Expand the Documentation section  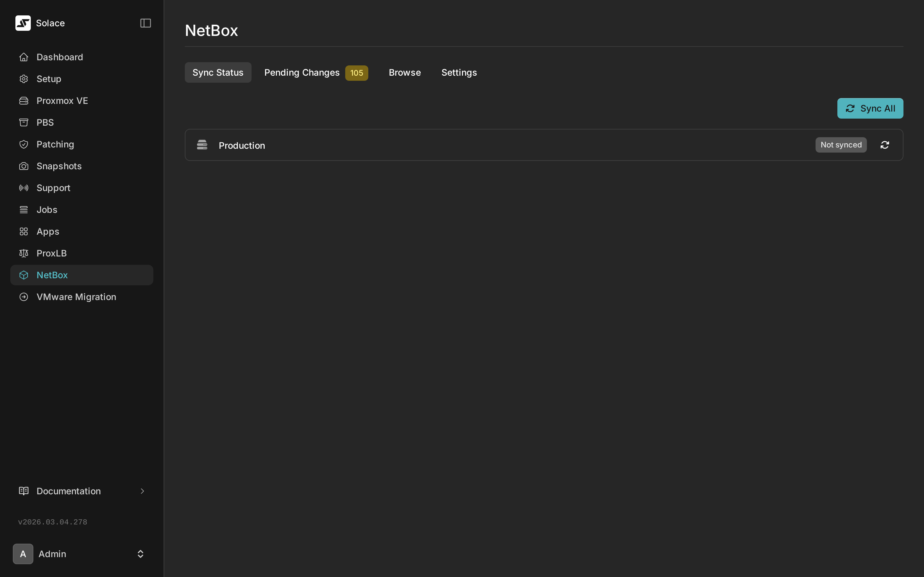click(69, 491)
